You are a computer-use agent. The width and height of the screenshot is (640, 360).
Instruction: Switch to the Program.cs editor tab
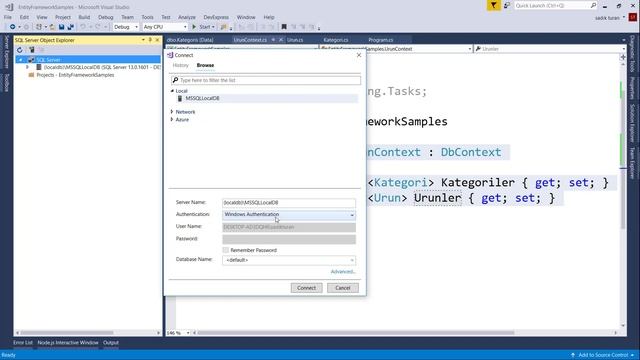coord(380,40)
